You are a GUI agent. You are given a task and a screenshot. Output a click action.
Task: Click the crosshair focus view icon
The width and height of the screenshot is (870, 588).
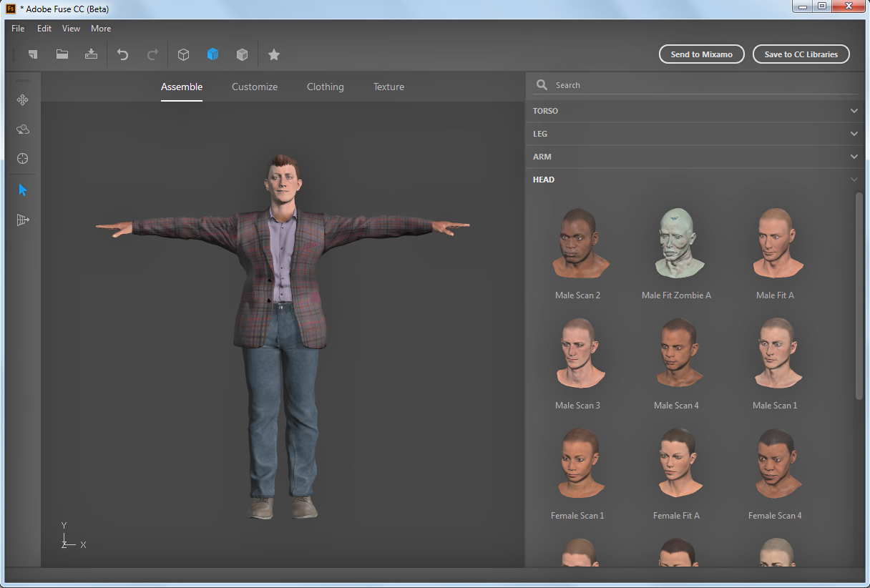[22, 159]
